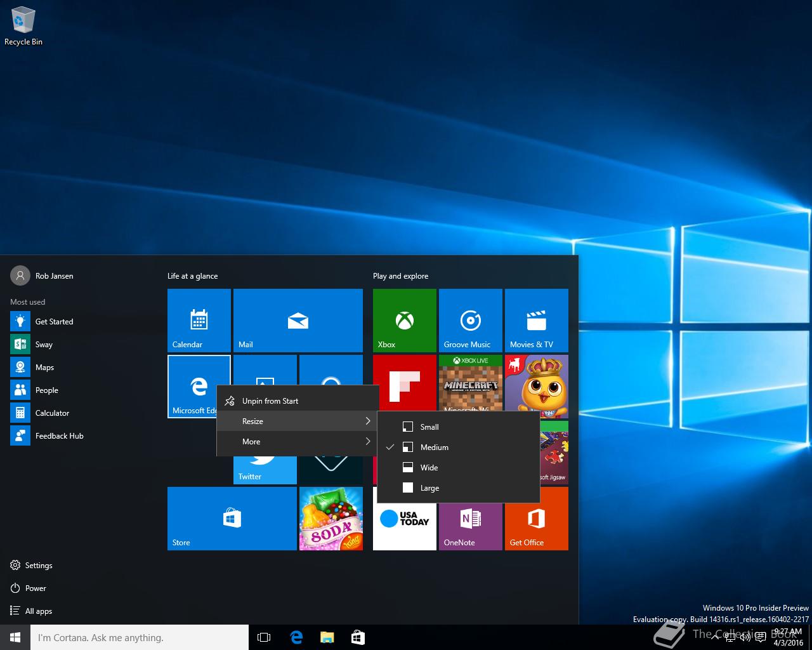Click the Windows Start button
Image resolution: width=812 pixels, height=650 pixels.
click(15, 637)
